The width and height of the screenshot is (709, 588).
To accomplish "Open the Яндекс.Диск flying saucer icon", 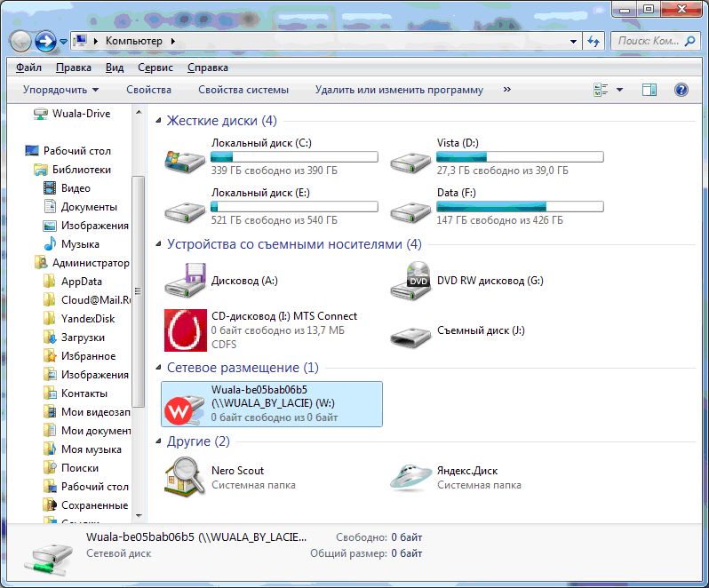I will 410,477.
